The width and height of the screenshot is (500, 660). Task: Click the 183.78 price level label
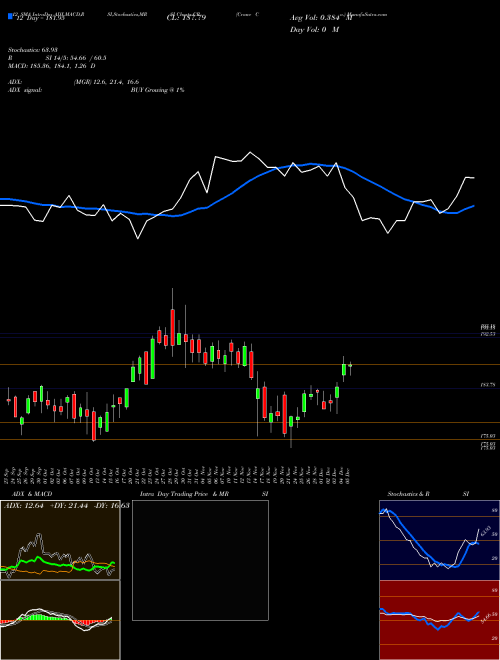tap(488, 385)
